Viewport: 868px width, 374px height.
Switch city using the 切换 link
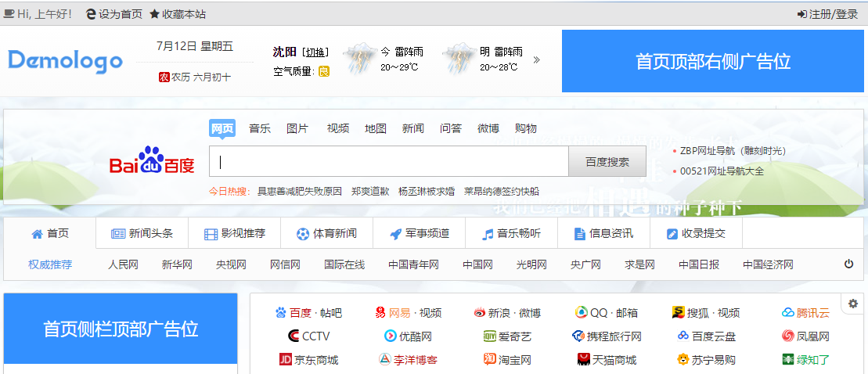coord(316,52)
